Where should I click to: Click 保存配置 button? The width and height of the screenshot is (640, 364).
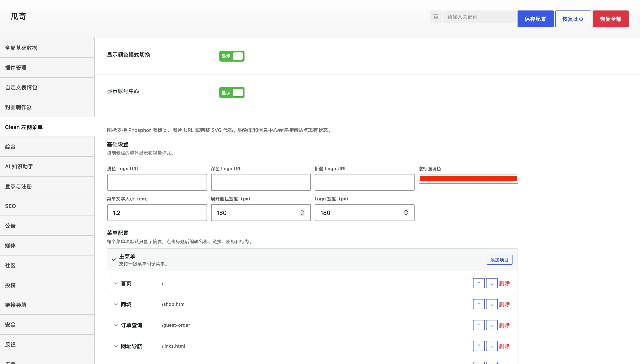click(535, 19)
